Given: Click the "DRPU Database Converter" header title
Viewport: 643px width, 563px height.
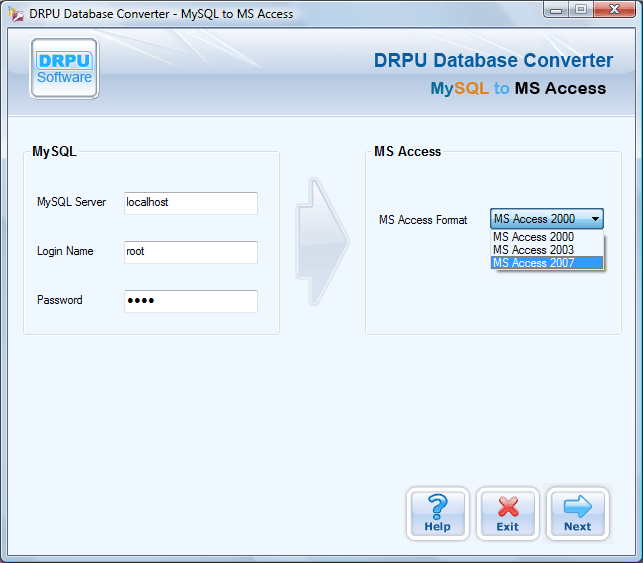Looking at the screenshot, I should pyautogui.click(x=493, y=60).
